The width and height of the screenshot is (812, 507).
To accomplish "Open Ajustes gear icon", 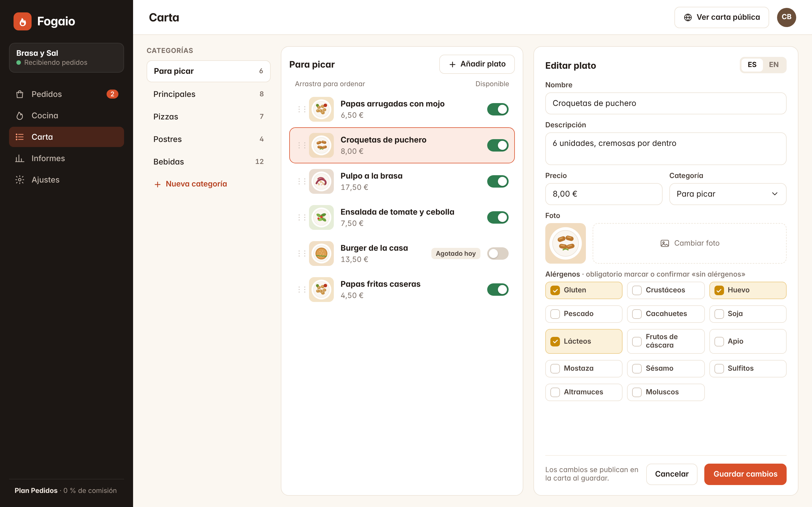I will 20,180.
